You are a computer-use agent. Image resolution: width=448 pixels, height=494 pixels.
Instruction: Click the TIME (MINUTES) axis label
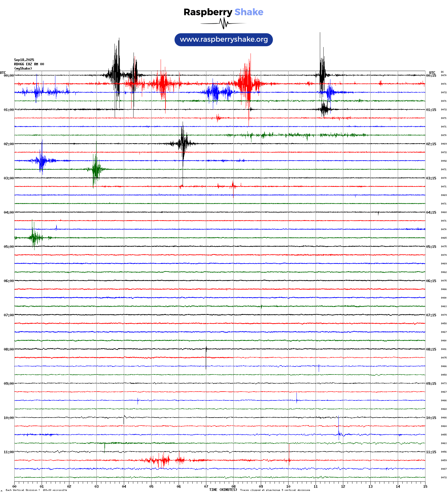coord(223,490)
